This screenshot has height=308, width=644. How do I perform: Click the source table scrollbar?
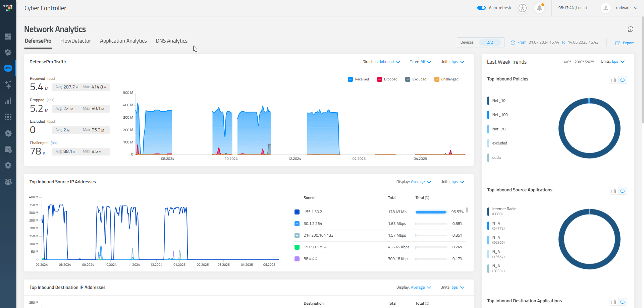coord(467,210)
